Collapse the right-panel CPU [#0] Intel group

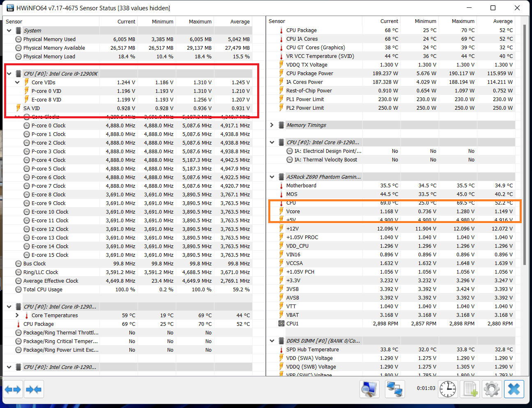pyautogui.click(x=272, y=143)
